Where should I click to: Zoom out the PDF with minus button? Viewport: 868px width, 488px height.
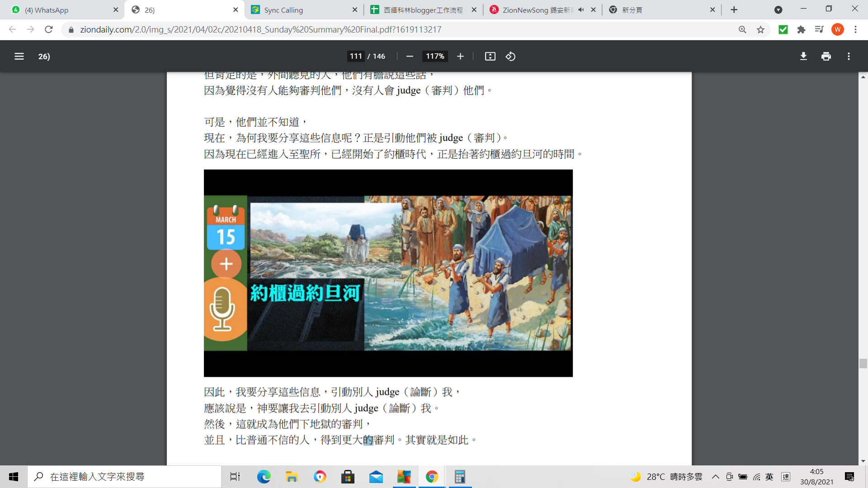(410, 56)
